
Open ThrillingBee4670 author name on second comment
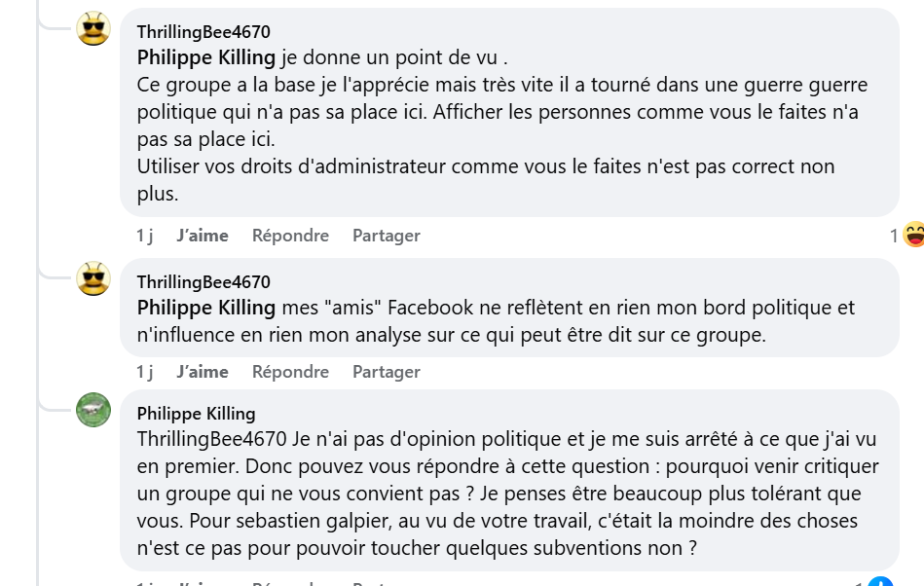click(x=203, y=282)
